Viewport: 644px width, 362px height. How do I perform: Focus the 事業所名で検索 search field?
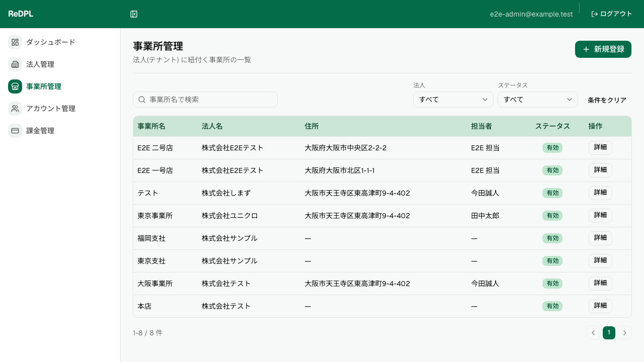(205, 100)
